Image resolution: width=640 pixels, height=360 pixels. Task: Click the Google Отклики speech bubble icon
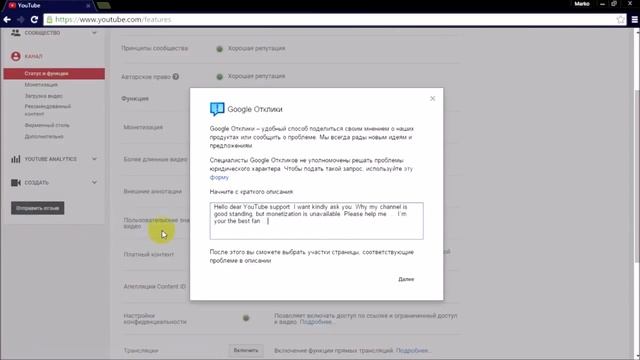pos(217,109)
